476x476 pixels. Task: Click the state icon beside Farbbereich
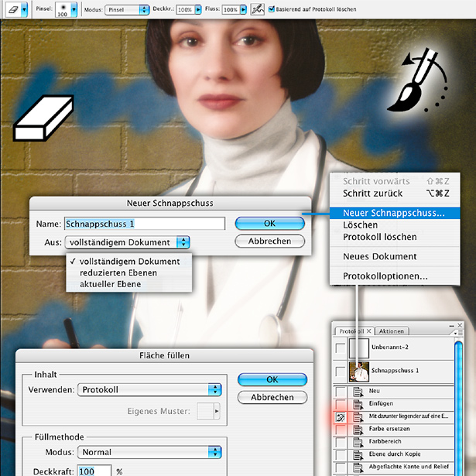(x=358, y=442)
